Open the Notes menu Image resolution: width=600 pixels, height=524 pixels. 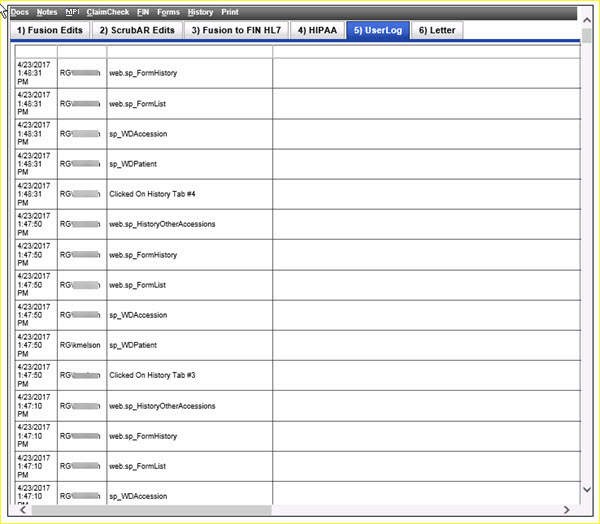[47, 12]
